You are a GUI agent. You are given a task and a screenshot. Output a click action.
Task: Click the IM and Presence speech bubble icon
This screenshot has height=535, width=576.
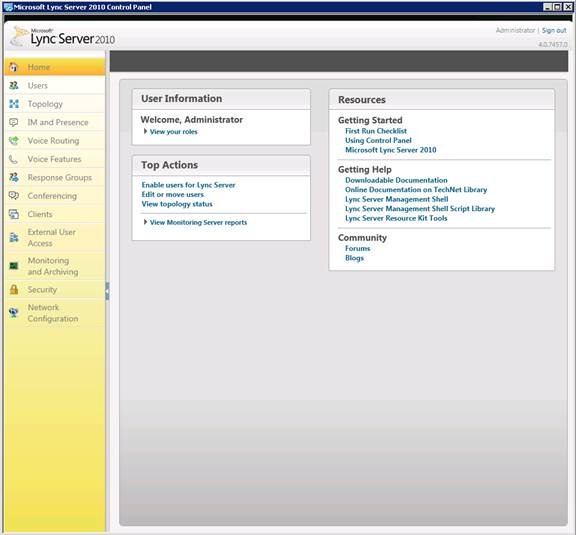coord(14,122)
